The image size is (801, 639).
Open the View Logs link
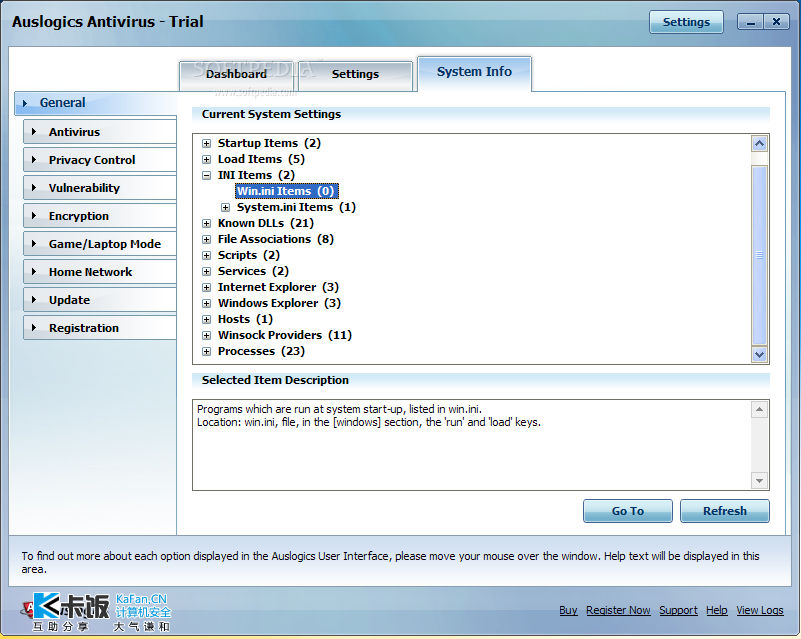coord(760,610)
